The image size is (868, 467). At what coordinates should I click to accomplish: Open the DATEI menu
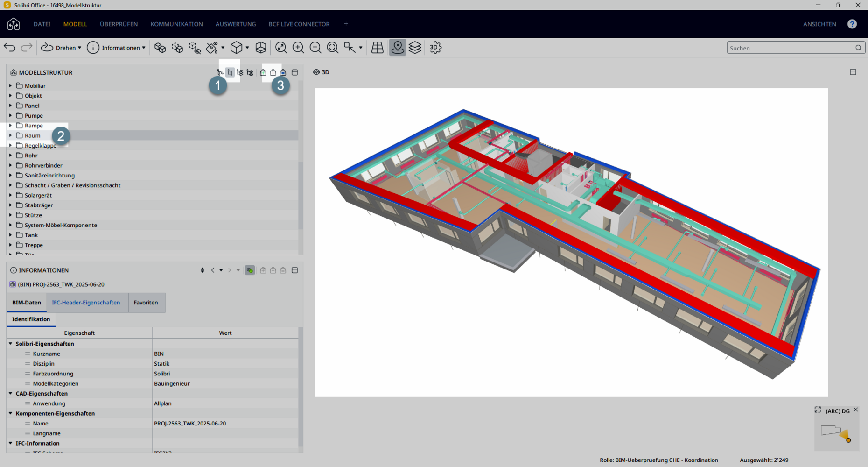tap(42, 24)
